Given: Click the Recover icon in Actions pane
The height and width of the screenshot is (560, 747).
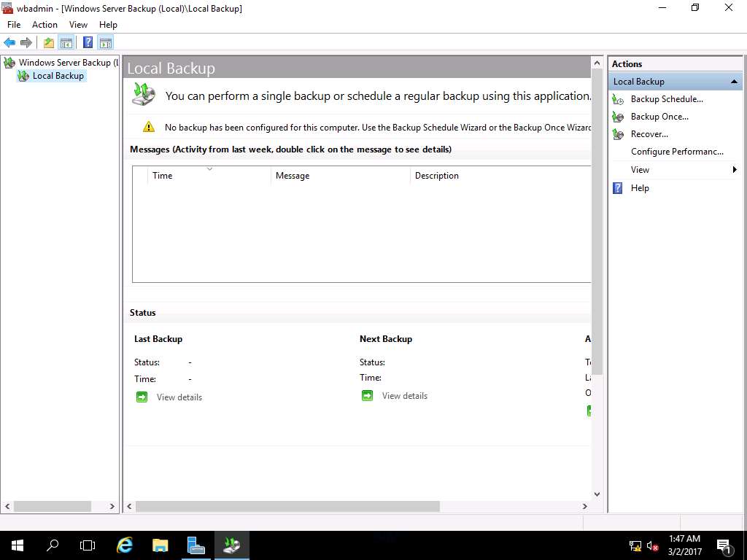Looking at the screenshot, I should click(618, 134).
